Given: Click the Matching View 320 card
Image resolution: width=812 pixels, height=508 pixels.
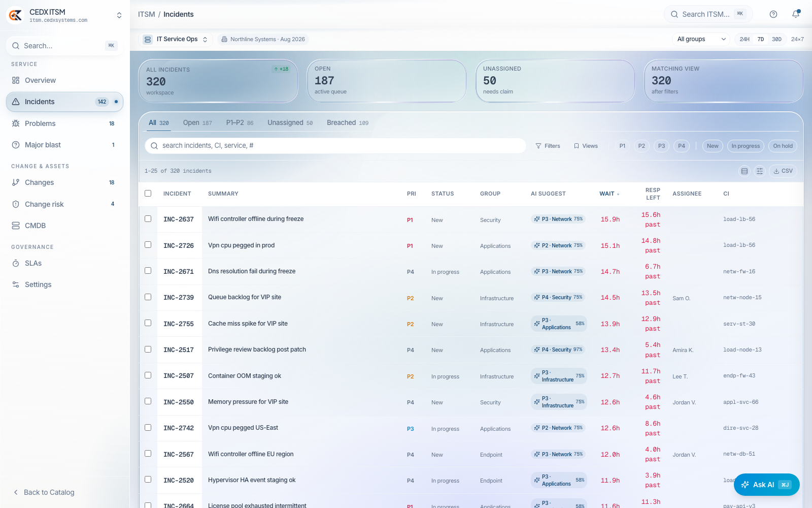Looking at the screenshot, I should pyautogui.click(x=724, y=81).
